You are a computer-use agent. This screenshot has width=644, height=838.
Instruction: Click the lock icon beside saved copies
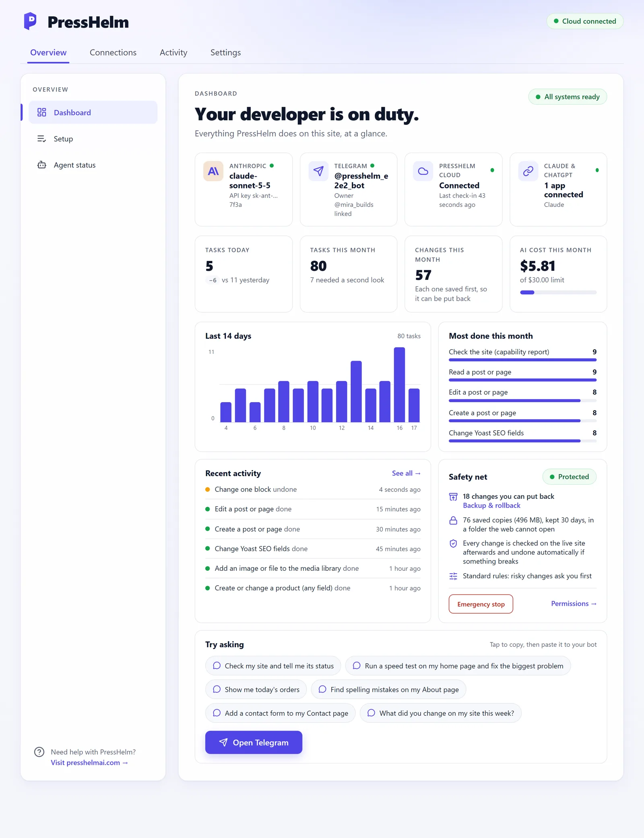point(453,520)
